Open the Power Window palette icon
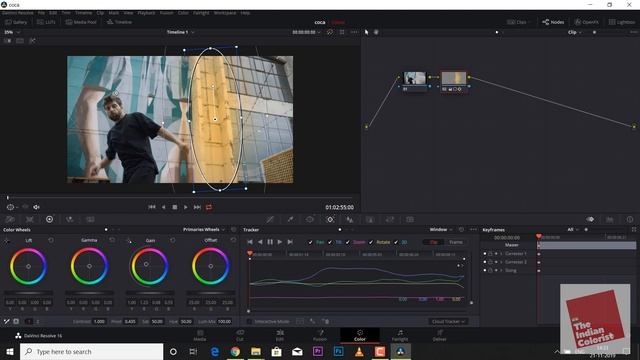 click(x=310, y=220)
